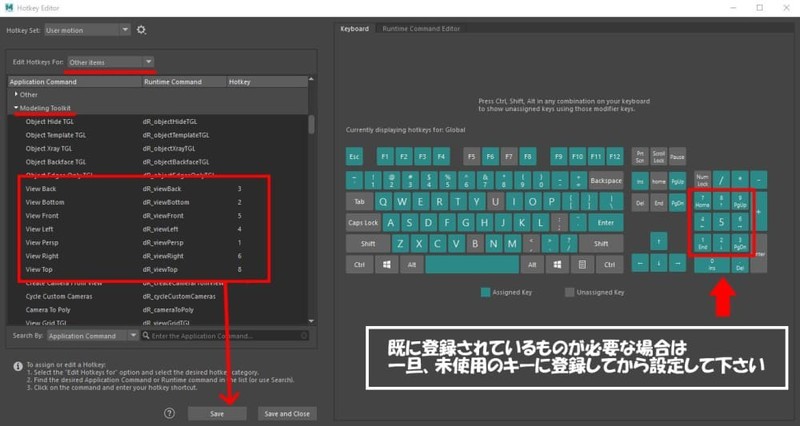Click the Runtime Command column header
The height and width of the screenshot is (426, 800).
[x=184, y=82]
